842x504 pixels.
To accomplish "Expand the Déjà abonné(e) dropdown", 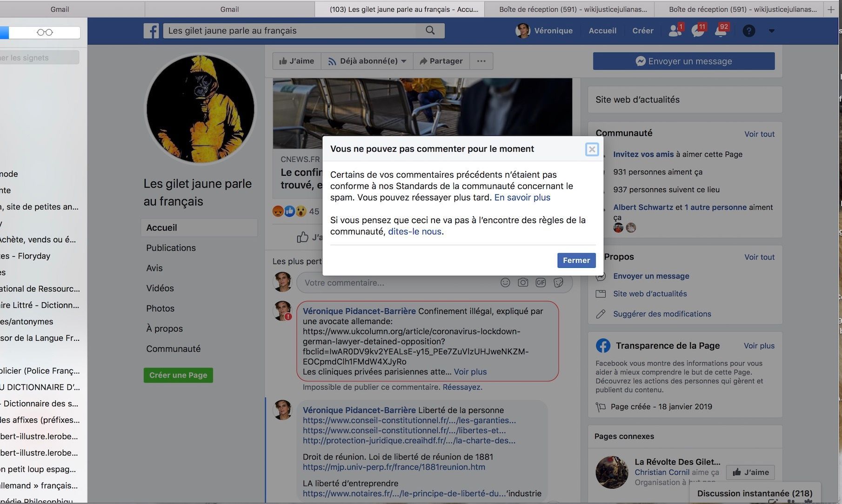I will pyautogui.click(x=367, y=61).
